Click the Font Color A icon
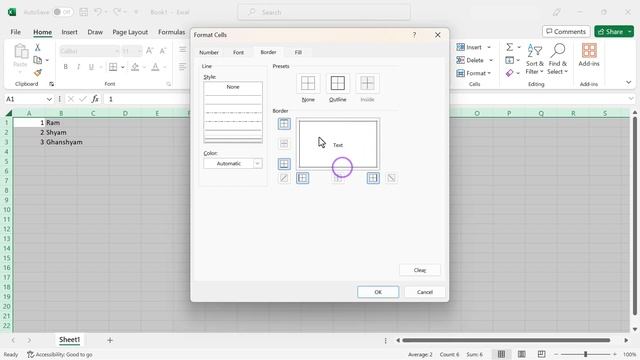 tap(156, 67)
